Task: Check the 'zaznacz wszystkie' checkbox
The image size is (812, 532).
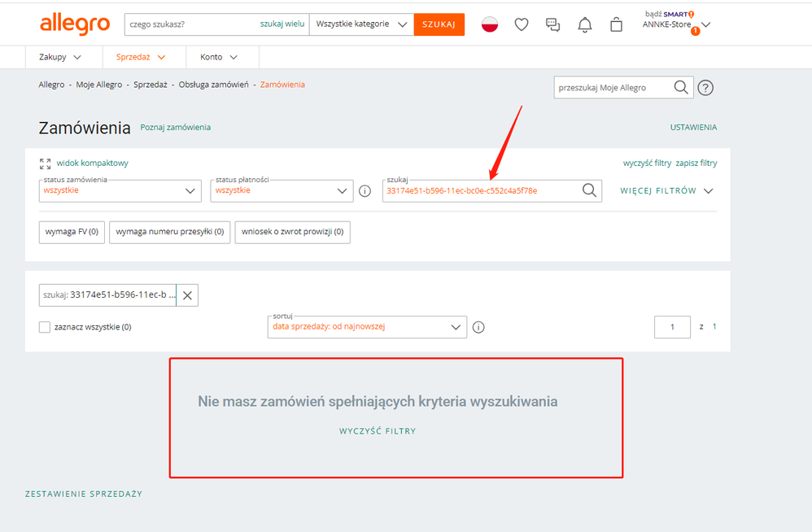Action: click(45, 327)
